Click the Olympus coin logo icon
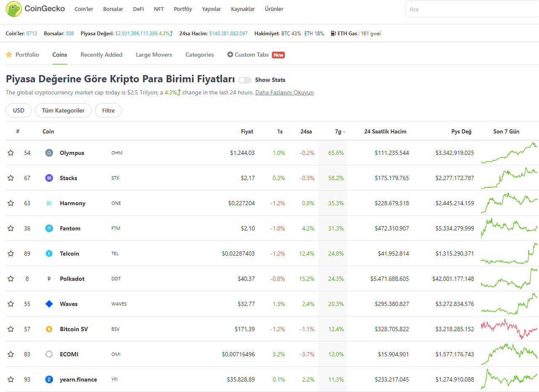 [x=49, y=153]
